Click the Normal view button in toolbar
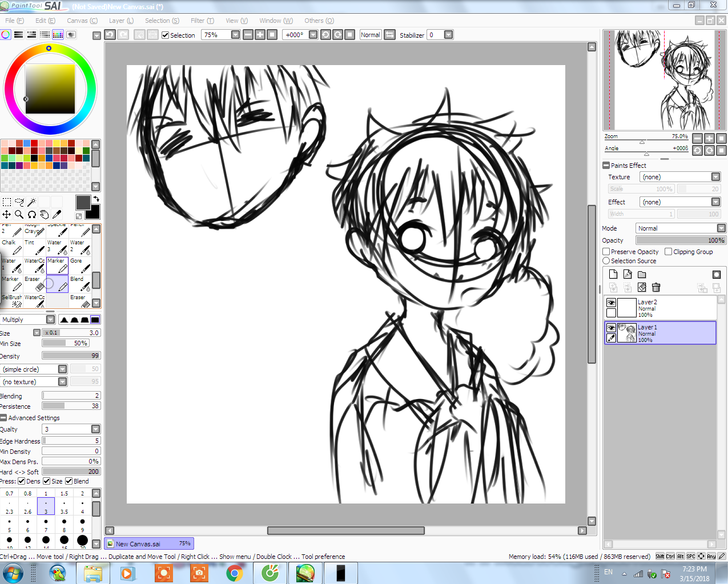Screen dimensions: 728x584 pos(370,35)
